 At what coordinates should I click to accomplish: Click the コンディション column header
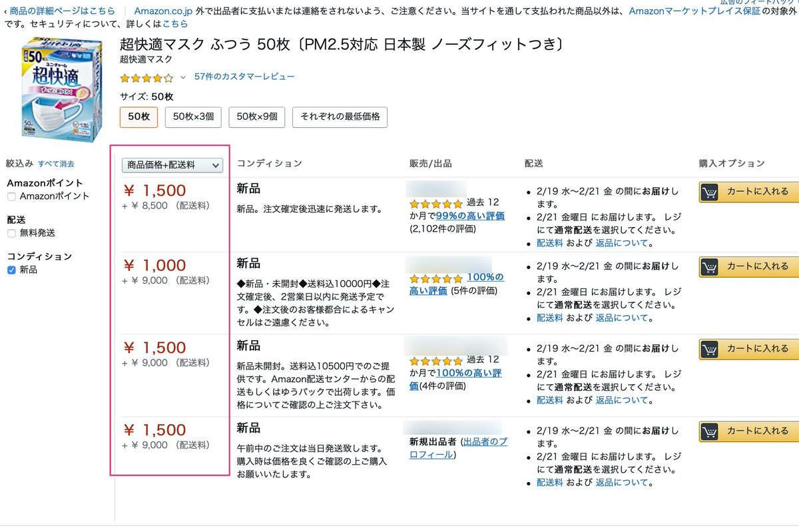point(270,163)
